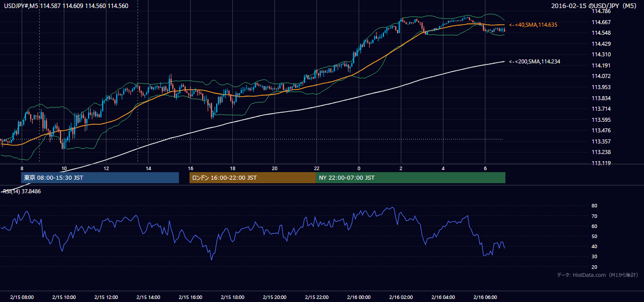Click price level 113.953 on the axis
Screen dimensions: 644x302
[601, 87]
